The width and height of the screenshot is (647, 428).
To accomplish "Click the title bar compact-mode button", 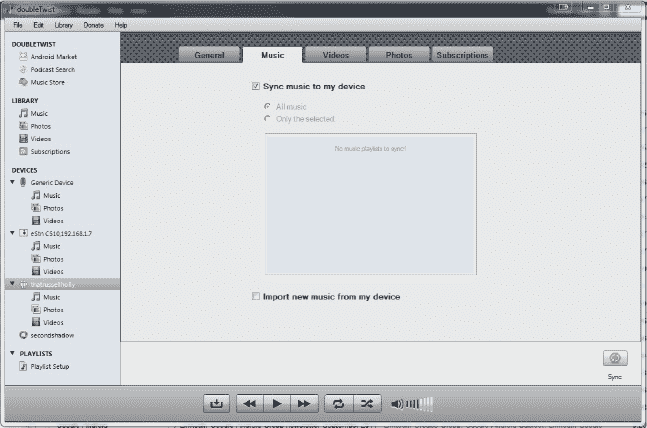I will click(x=564, y=7).
